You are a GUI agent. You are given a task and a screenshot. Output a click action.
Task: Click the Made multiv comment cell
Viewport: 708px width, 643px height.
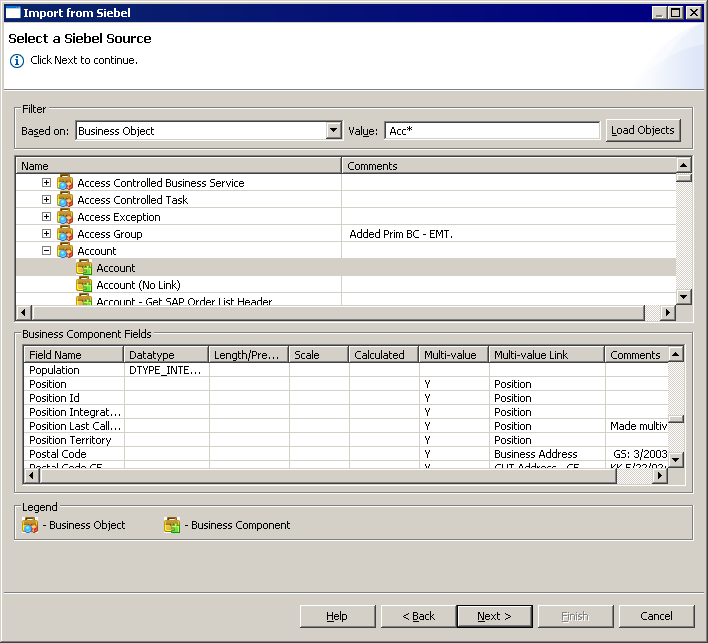637,426
